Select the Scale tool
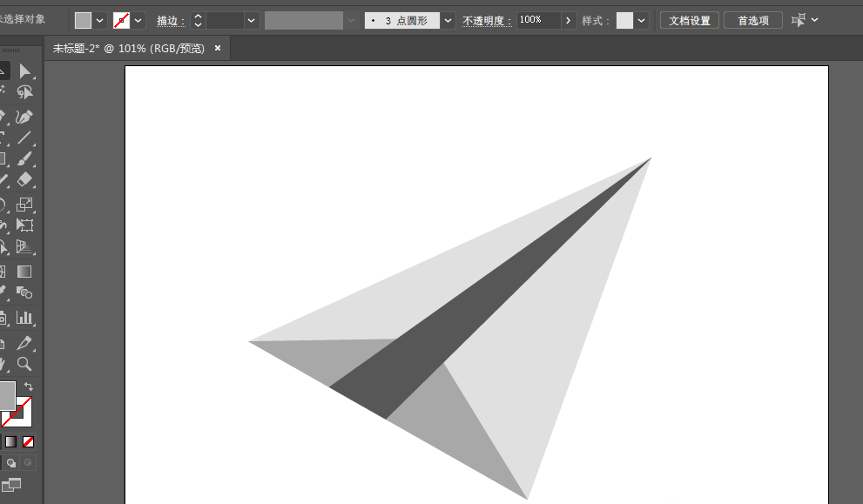The image size is (863, 504). (x=24, y=205)
